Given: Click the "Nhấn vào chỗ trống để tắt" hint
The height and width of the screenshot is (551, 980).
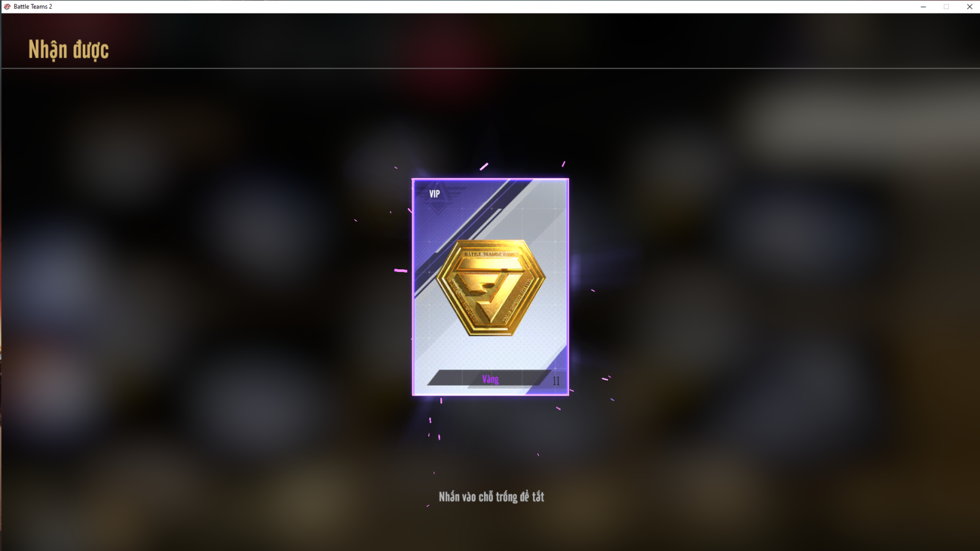Looking at the screenshot, I should coord(491,497).
